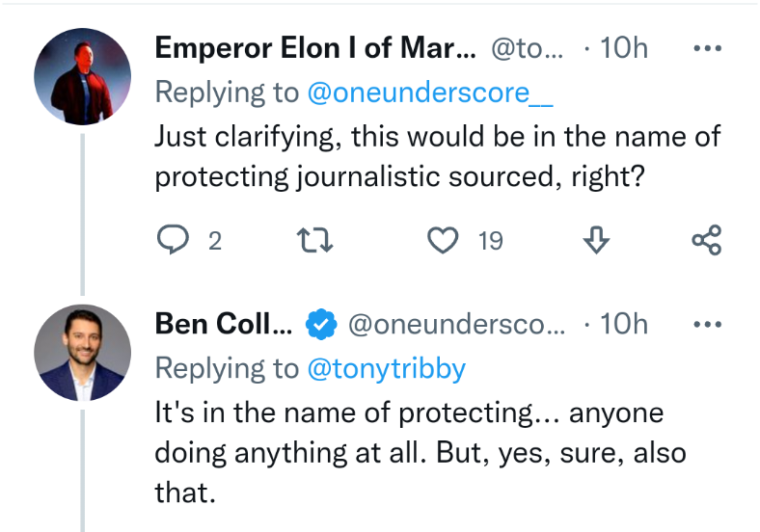Open Ben Collins' profile picture
This screenshot has height=532, width=760.
pyautogui.click(x=82, y=353)
